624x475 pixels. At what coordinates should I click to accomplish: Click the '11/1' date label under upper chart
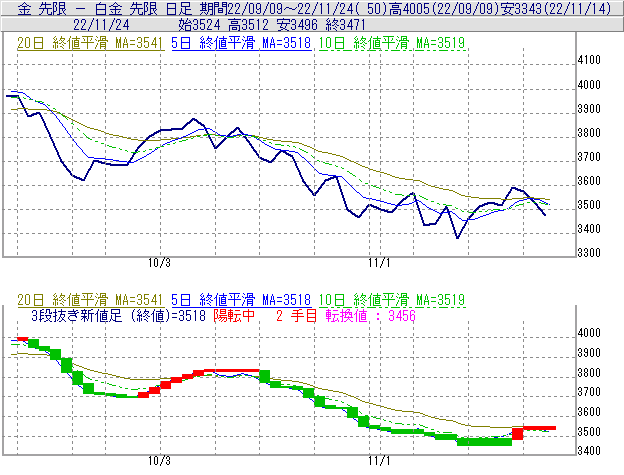pos(379,263)
